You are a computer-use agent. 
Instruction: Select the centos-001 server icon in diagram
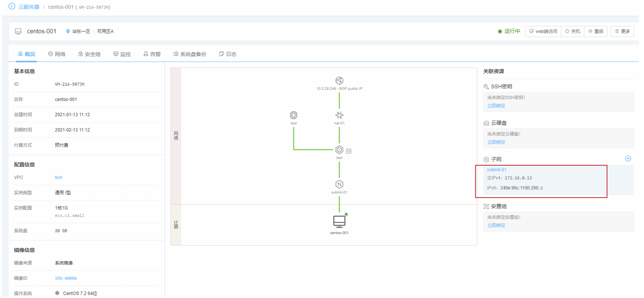(x=339, y=222)
